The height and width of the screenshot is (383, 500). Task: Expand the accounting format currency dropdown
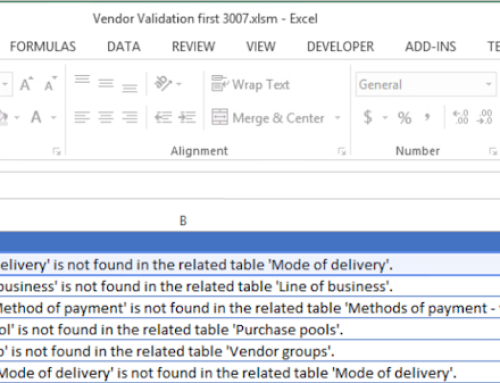coord(385,118)
